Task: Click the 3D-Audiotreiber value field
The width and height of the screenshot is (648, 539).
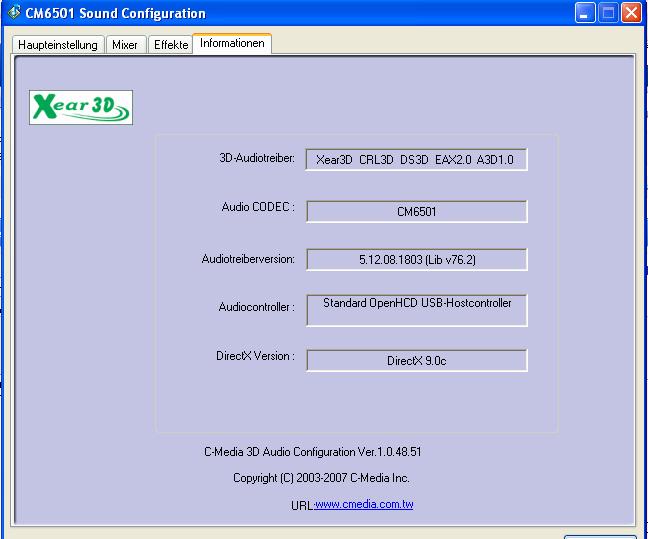Action: 417,160
